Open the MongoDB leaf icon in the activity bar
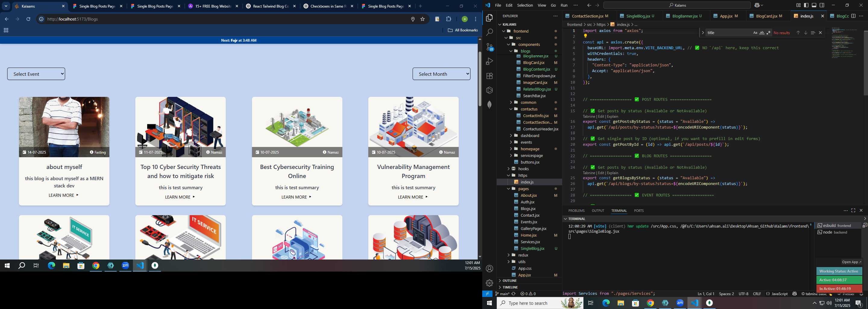868x309 pixels. click(x=489, y=105)
